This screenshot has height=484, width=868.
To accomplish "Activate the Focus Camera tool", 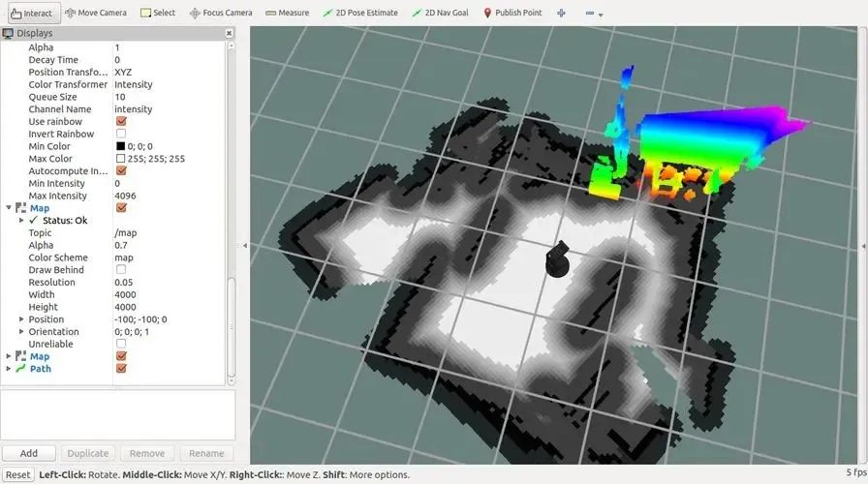I will [x=221, y=13].
